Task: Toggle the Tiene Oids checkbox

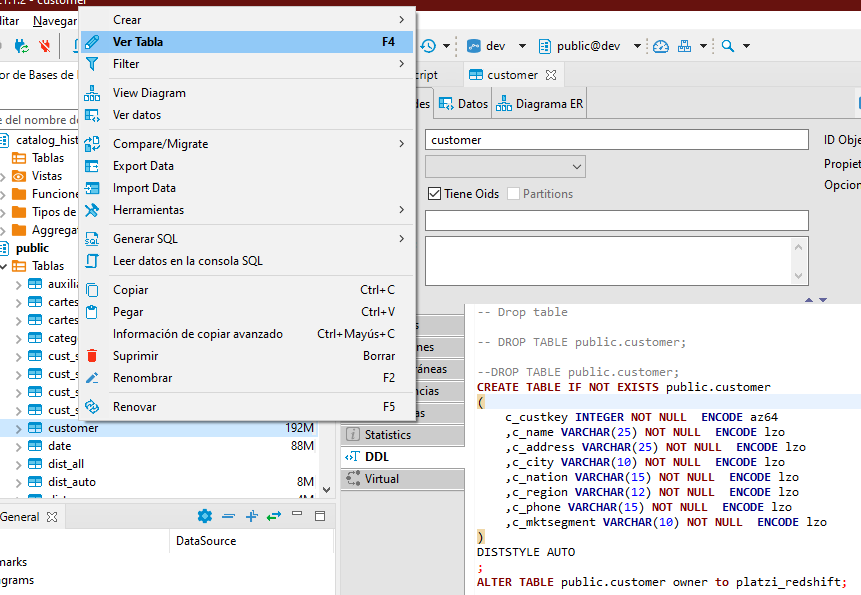Action: 434,194
